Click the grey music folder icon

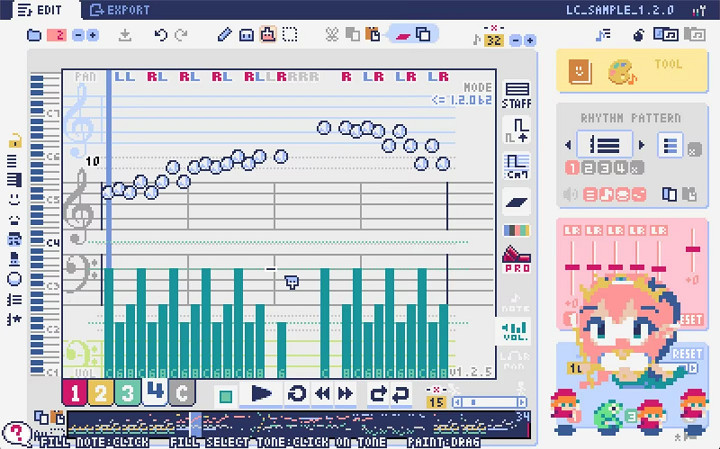click(x=694, y=35)
